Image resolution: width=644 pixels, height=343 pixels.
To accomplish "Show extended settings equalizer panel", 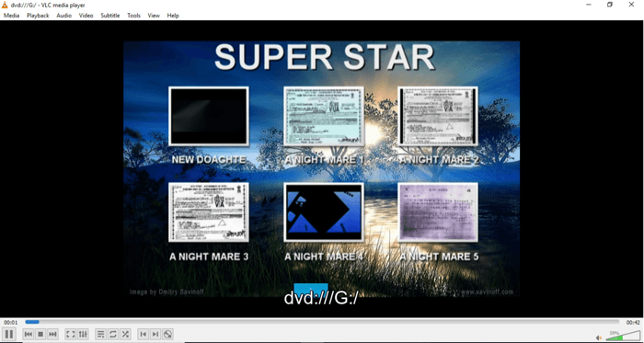I will [83, 335].
